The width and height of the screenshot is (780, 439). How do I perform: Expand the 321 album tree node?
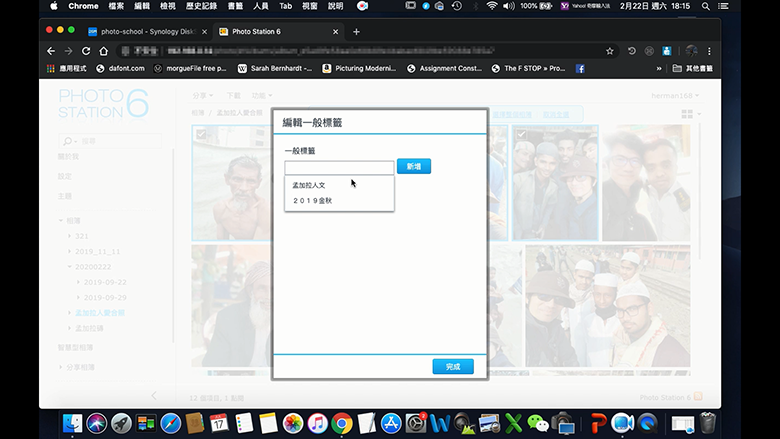point(69,236)
